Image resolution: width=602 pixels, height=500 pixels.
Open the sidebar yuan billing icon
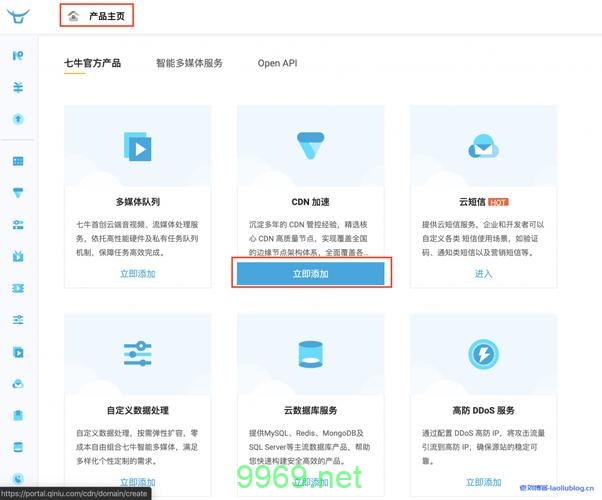(18, 88)
